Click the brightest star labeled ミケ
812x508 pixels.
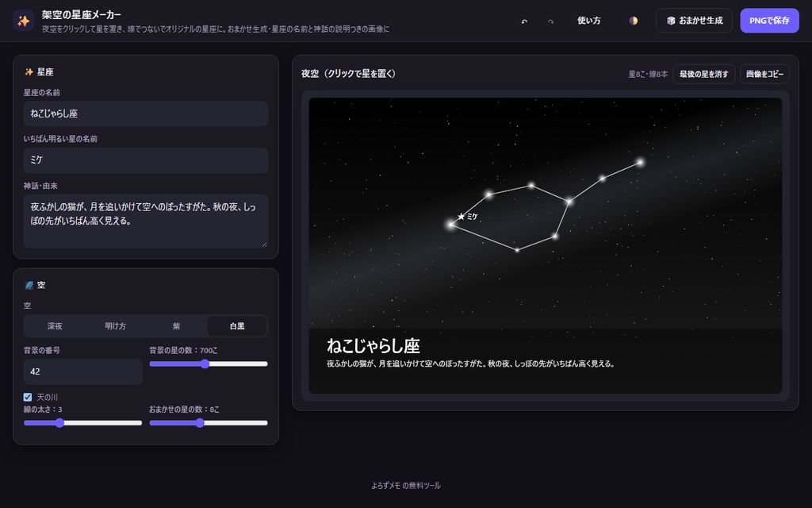pyautogui.click(x=451, y=225)
